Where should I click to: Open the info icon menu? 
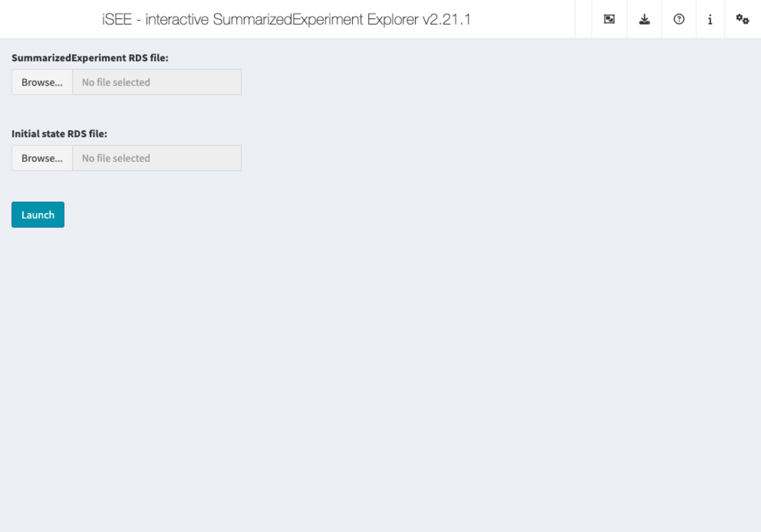coord(710,19)
